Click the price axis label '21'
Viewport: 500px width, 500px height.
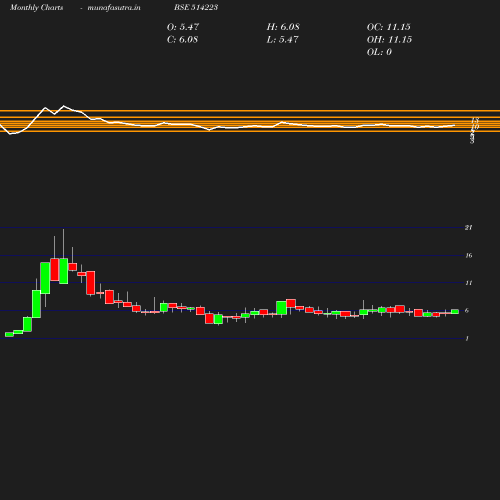pyautogui.click(x=468, y=228)
